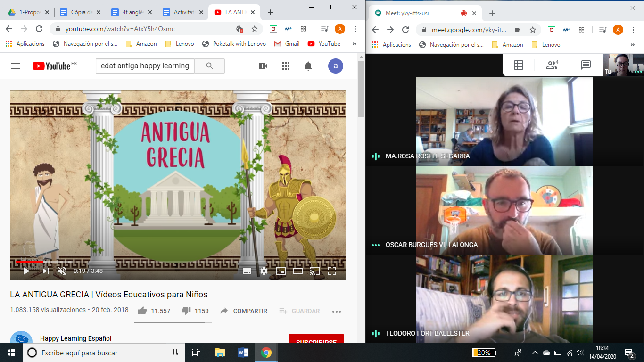This screenshot has width=644, height=362.
Task: Show the Meet participants list
Action: tap(552, 65)
